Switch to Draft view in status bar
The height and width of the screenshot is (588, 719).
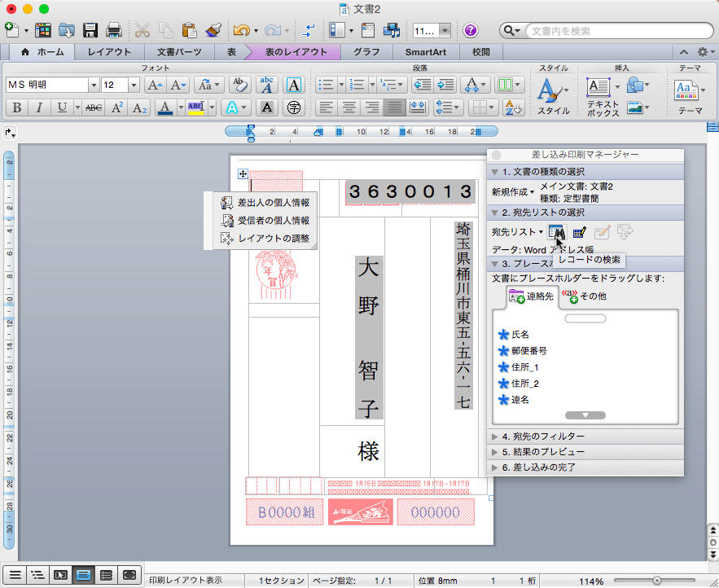click(x=15, y=574)
